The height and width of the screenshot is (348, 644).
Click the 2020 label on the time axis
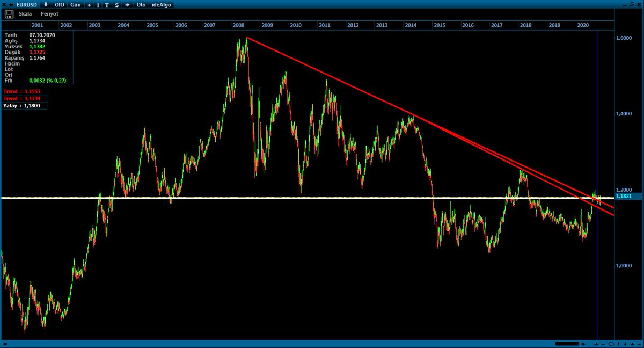[583, 25]
